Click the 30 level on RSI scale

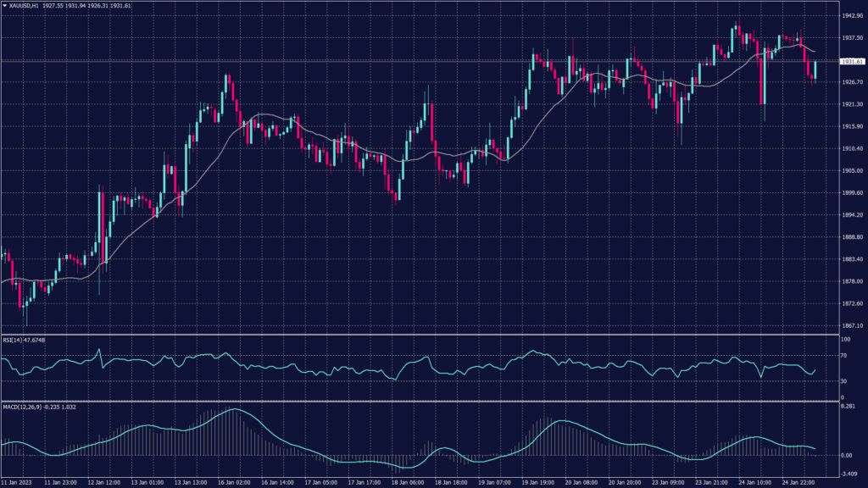tap(844, 380)
